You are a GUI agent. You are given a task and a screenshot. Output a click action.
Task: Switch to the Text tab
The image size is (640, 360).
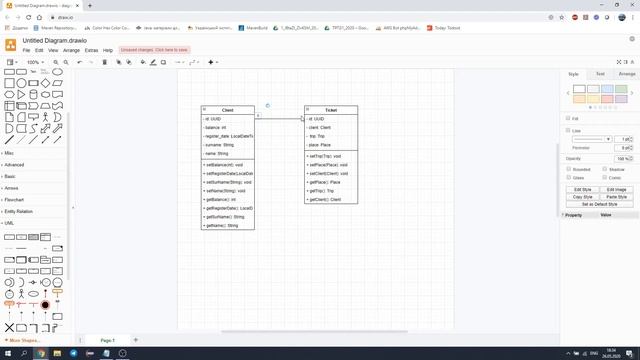[600, 74]
